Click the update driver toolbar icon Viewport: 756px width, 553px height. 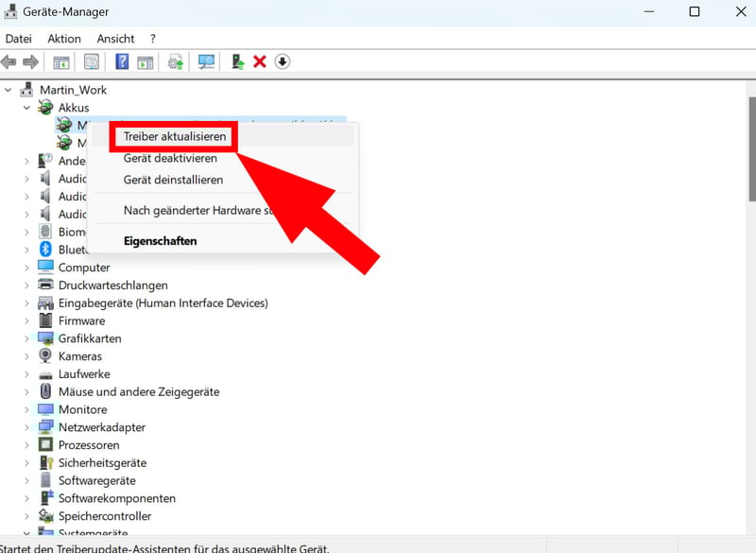coord(237,62)
